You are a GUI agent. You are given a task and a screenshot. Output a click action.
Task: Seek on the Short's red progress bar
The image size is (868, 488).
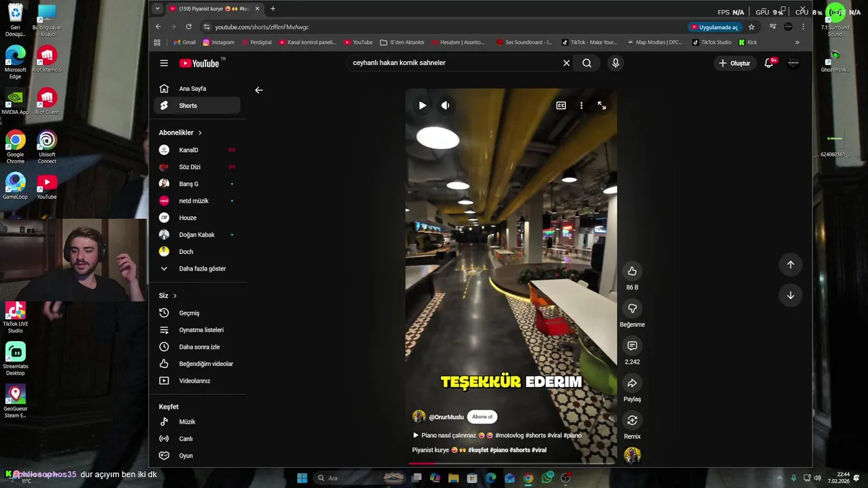click(511, 464)
